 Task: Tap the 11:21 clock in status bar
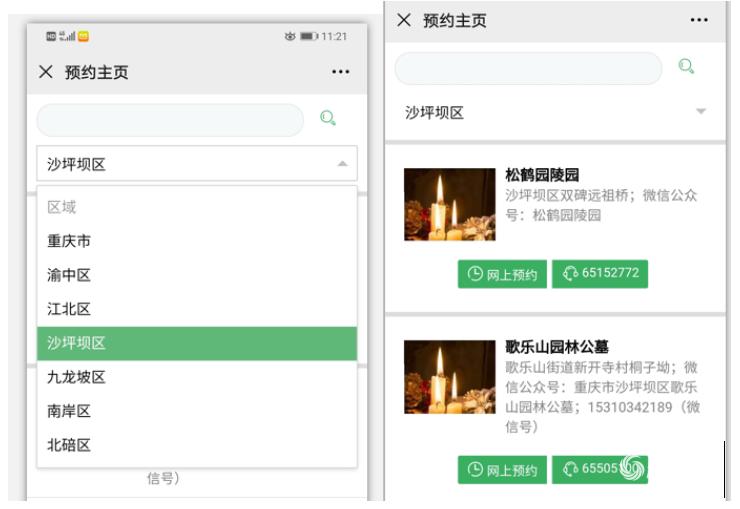[334, 36]
